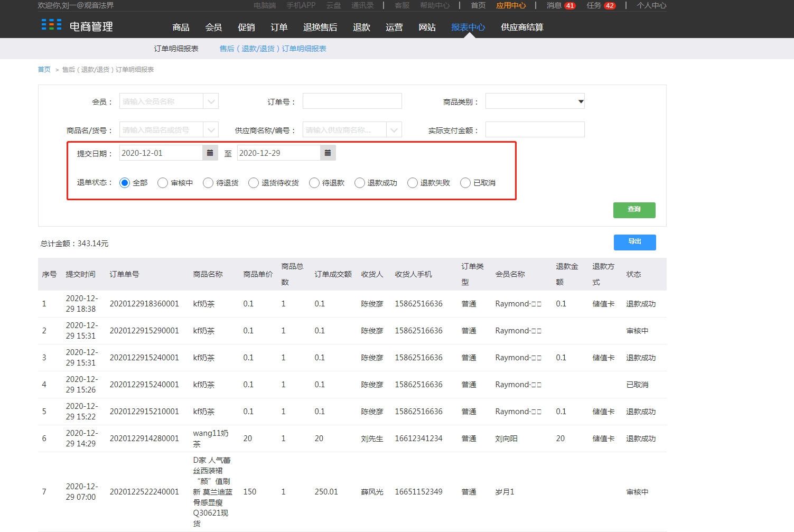Click the blue 导出 button
794x532 pixels.
(x=635, y=242)
